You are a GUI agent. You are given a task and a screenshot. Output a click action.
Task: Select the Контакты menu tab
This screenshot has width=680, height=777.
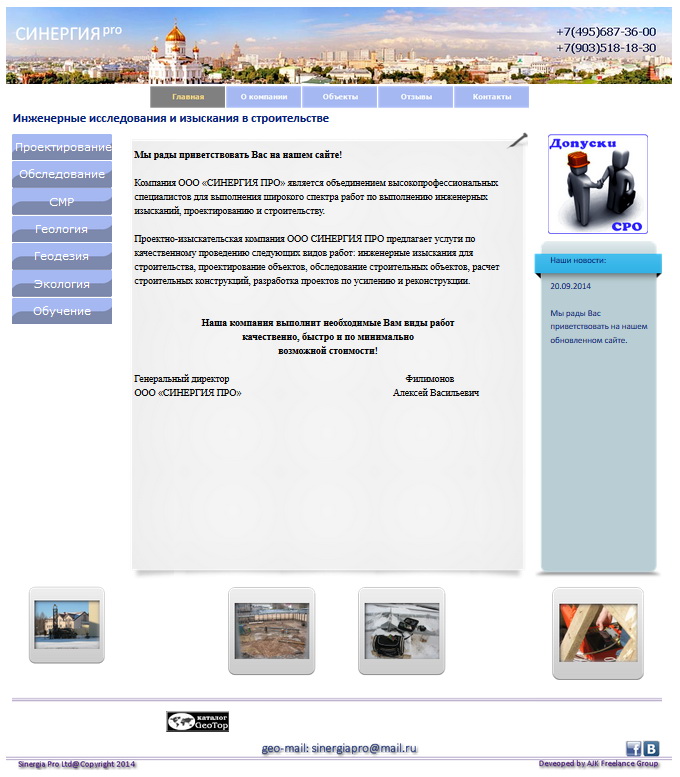coord(492,97)
